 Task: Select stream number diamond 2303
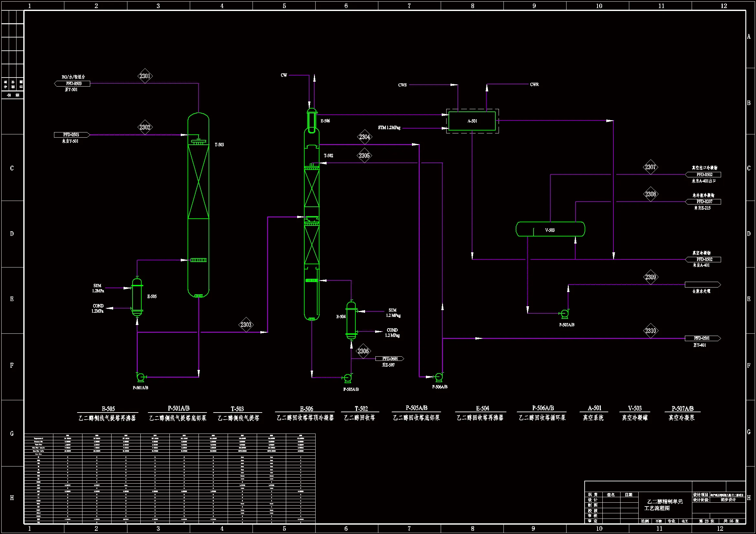pos(246,325)
